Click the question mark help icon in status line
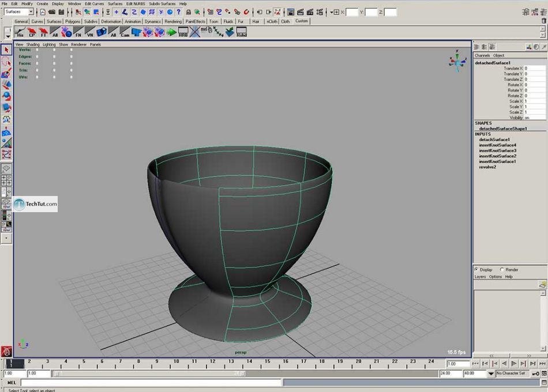This screenshot has height=392, width=548. (x=179, y=12)
